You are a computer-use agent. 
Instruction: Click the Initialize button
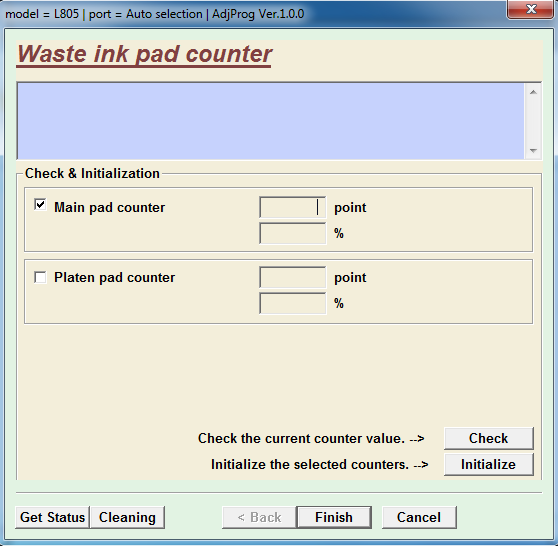click(x=488, y=464)
